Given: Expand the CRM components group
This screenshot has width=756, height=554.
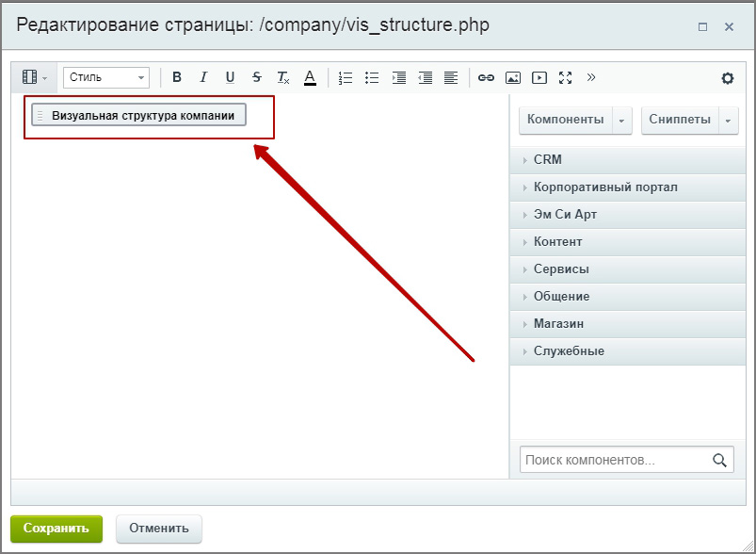Looking at the screenshot, I should point(547,160).
